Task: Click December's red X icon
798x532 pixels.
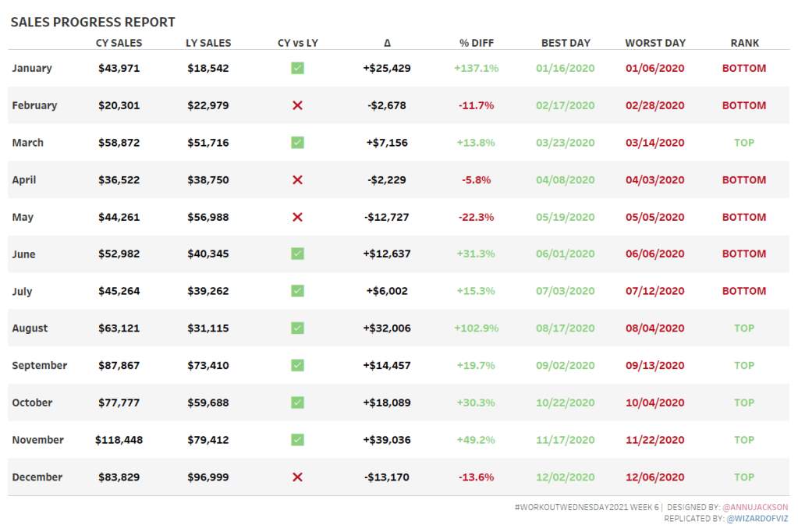Action: point(297,477)
